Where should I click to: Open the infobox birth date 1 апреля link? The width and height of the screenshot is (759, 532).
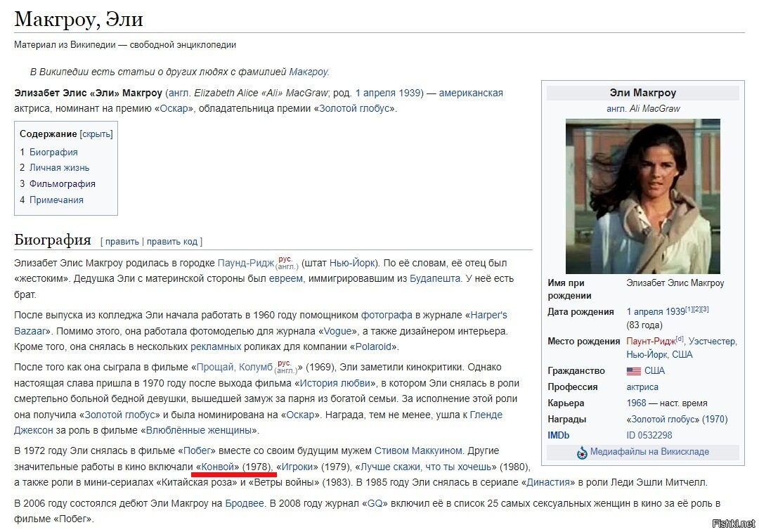point(644,312)
